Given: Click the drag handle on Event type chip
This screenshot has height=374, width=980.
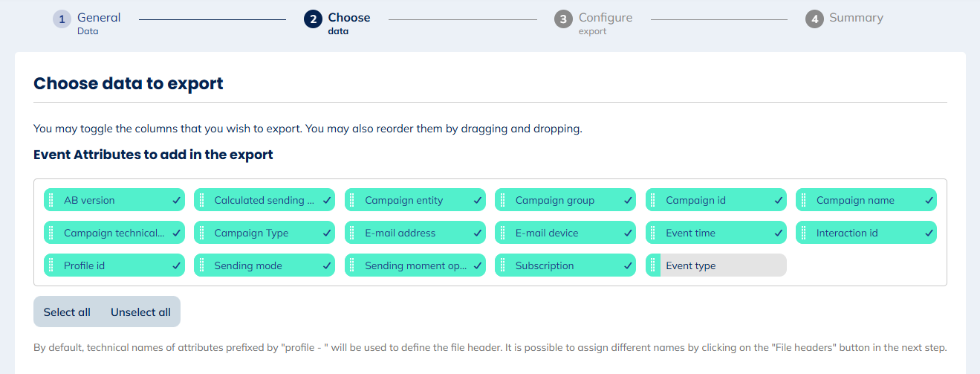Looking at the screenshot, I should coord(652,265).
